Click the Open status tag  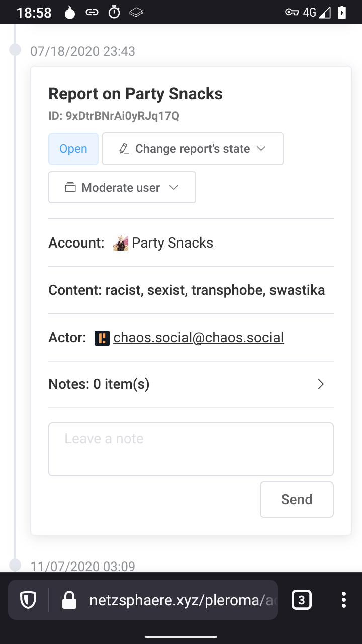[73, 149]
